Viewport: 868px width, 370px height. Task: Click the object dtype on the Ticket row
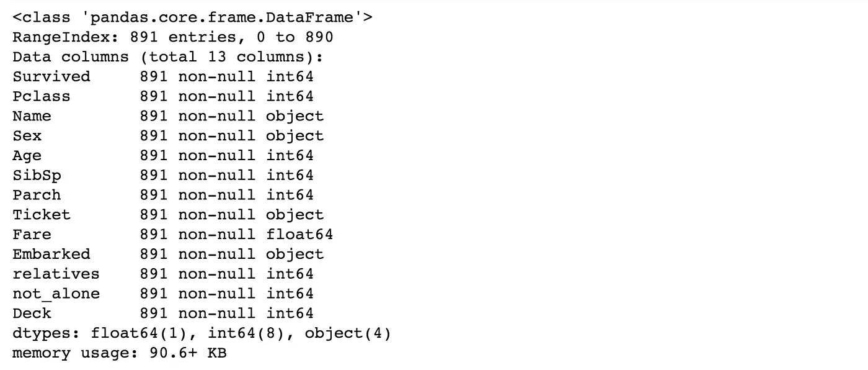pos(295,215)
